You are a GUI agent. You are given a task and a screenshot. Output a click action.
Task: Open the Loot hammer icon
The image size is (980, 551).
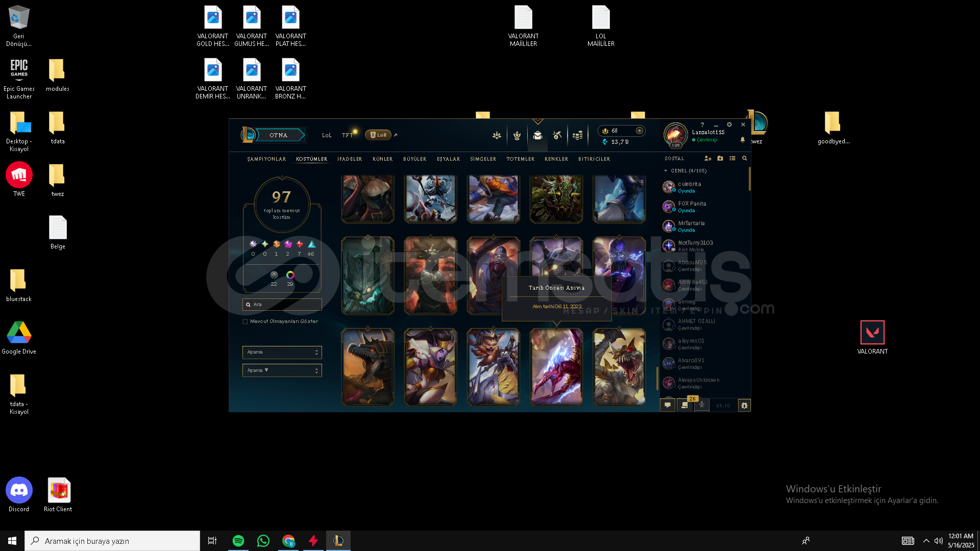point(557,135)
